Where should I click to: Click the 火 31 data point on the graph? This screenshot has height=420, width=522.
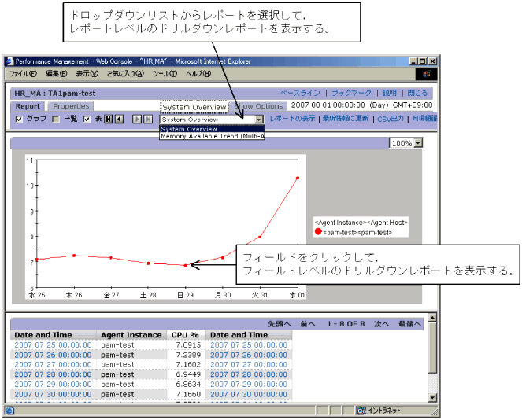coord(260,237)
